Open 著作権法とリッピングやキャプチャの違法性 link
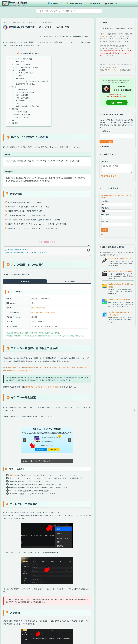Viewport: 138px width, 644px height. (42, 387)
